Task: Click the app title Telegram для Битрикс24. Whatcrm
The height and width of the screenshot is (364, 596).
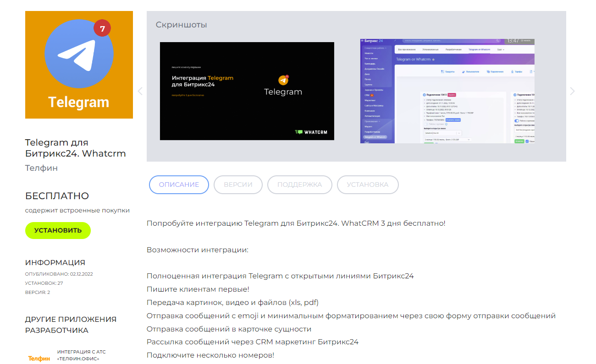Action: coord(75,148)
